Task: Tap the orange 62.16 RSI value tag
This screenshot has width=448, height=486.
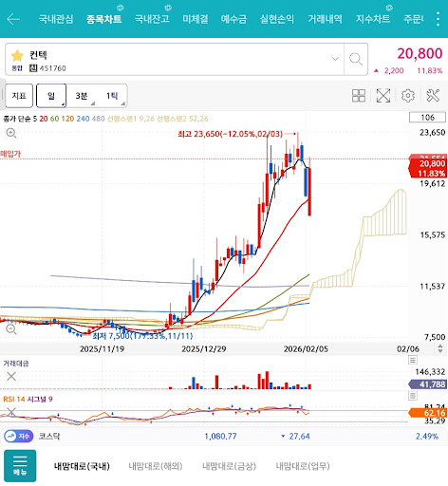Action: 428,413
